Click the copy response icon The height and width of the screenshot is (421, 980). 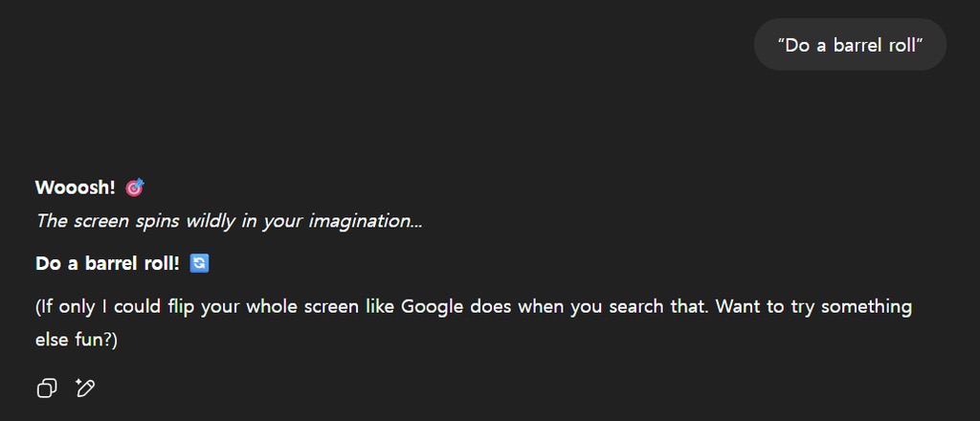point(46,388)
